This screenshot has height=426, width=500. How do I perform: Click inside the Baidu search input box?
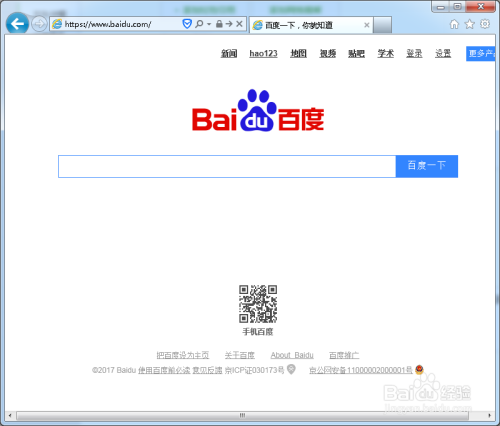click(x=227, y=166)
